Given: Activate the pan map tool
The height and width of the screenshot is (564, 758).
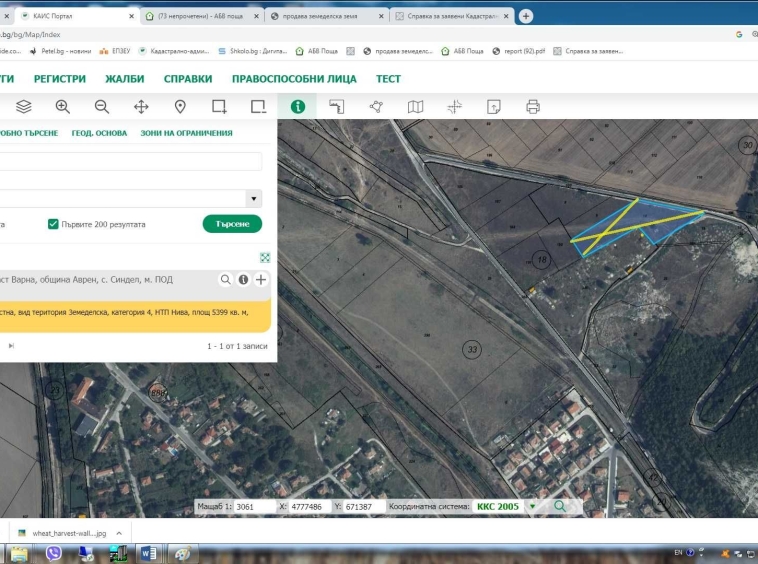Looking at the screenshot, I should tap(141, 107).
